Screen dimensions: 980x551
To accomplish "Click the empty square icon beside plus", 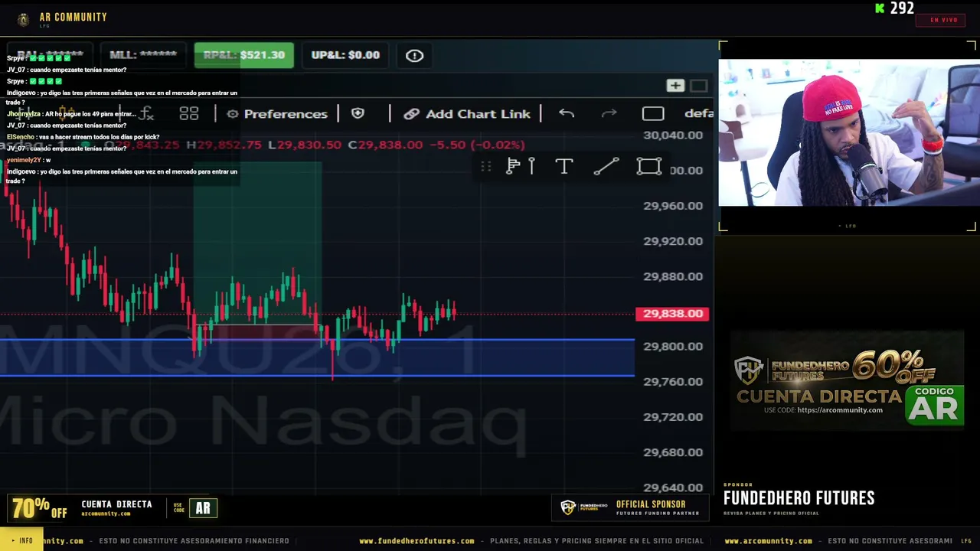I will click(x=699, y=86).
